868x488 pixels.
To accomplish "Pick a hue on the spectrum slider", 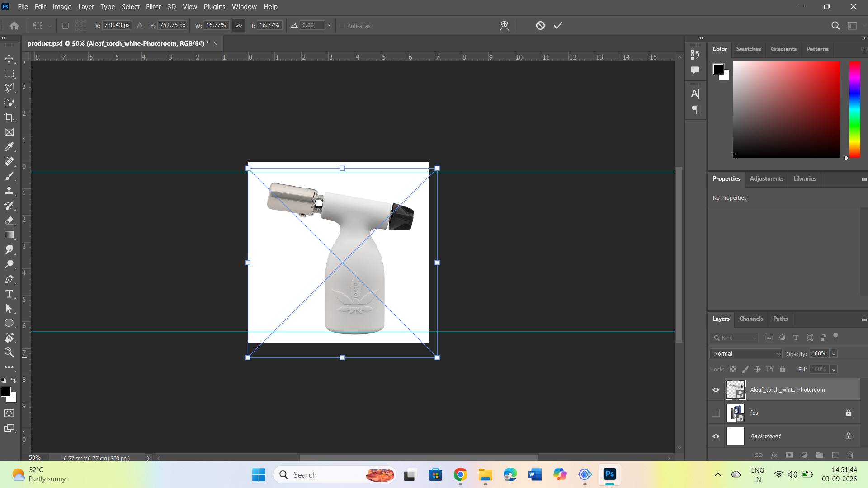I will click(x=854, y=110).
